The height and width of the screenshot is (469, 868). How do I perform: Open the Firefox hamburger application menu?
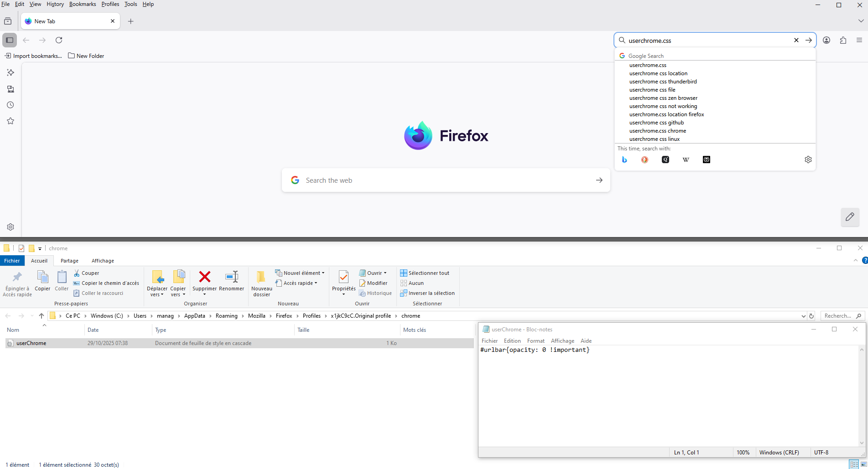(x=859, y=40)
